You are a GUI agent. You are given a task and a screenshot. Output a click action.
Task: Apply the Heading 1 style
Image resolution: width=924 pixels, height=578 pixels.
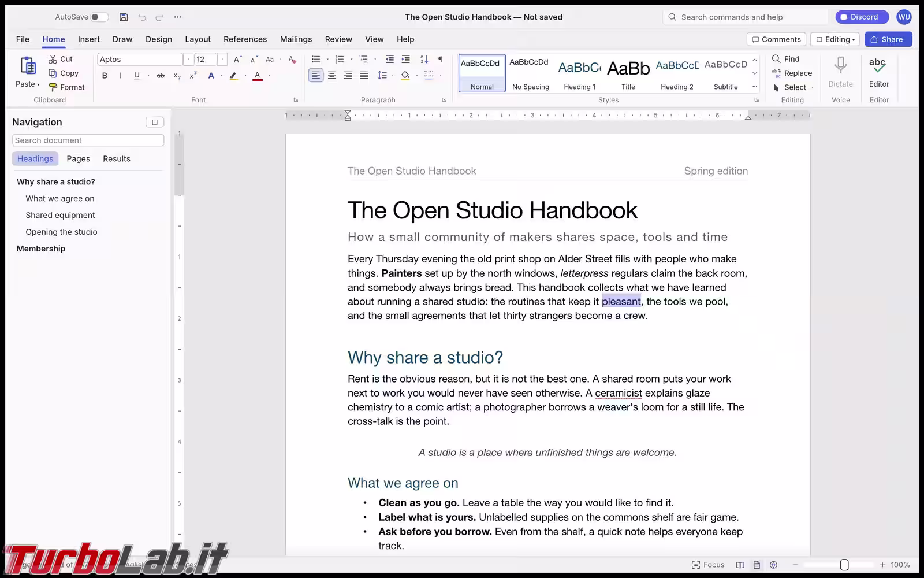[579, 73]
